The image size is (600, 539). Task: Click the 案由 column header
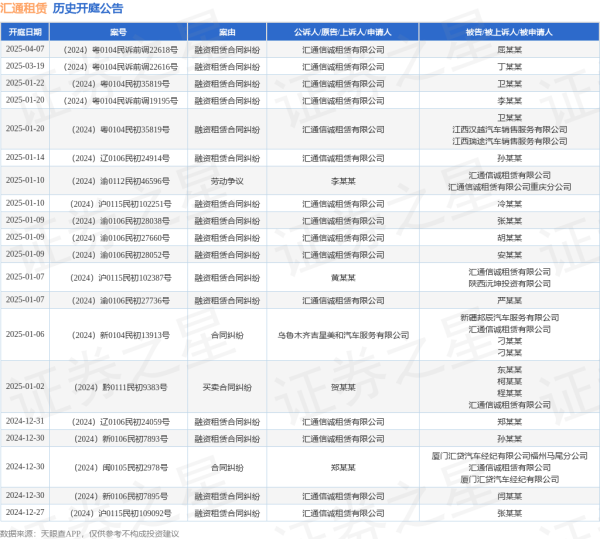[227, 32]
